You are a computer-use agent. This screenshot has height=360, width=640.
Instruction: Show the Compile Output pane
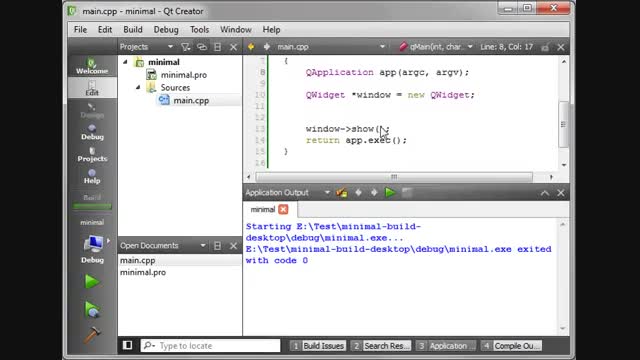[x=511, y=346]
